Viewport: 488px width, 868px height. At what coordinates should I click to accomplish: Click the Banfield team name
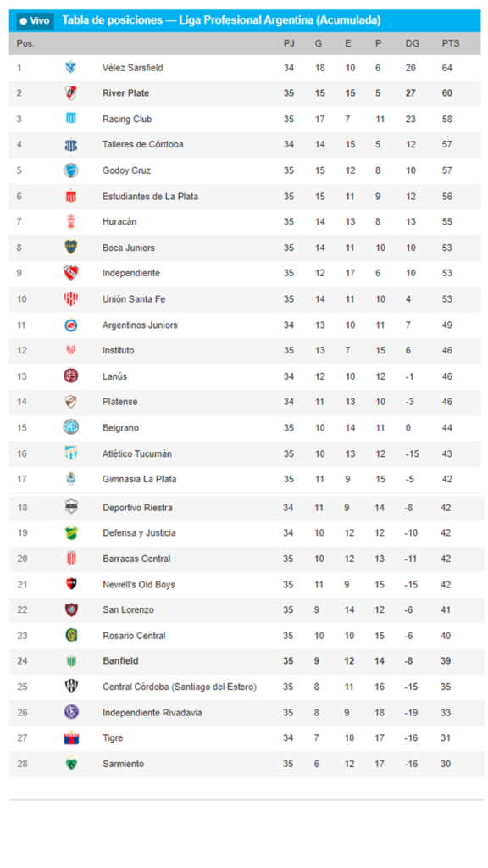coord(120,661)
